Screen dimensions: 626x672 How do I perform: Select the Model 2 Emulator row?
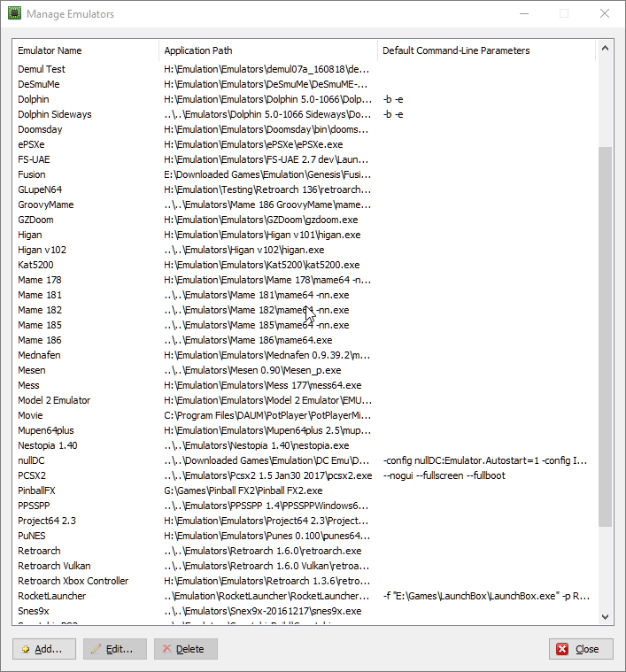coord(305,400)
